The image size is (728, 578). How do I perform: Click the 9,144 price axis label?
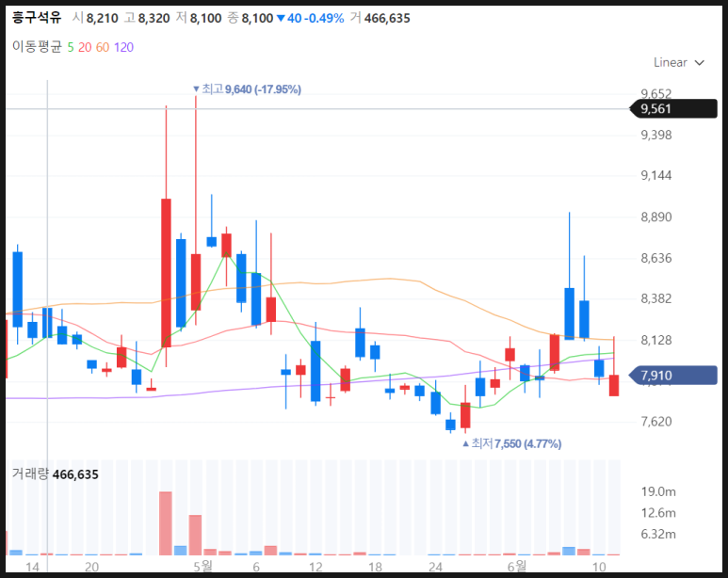pyautogui.click(x=656, y=175)
